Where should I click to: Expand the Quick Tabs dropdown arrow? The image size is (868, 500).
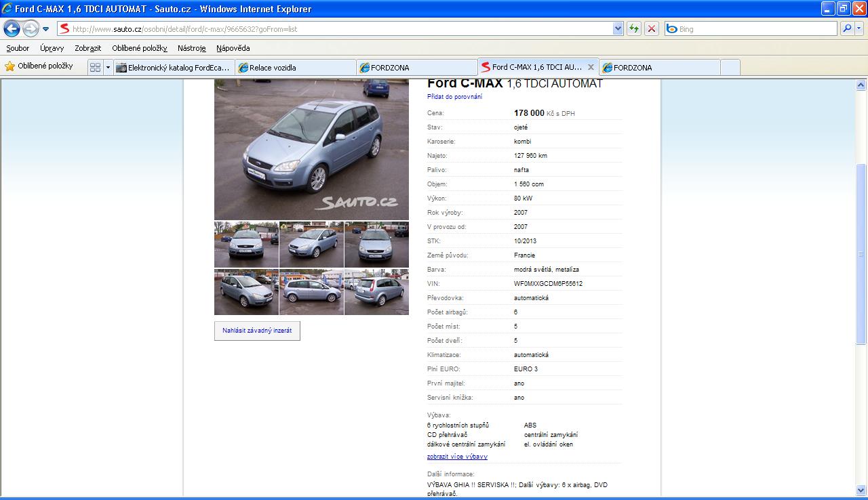pos(107,67)
